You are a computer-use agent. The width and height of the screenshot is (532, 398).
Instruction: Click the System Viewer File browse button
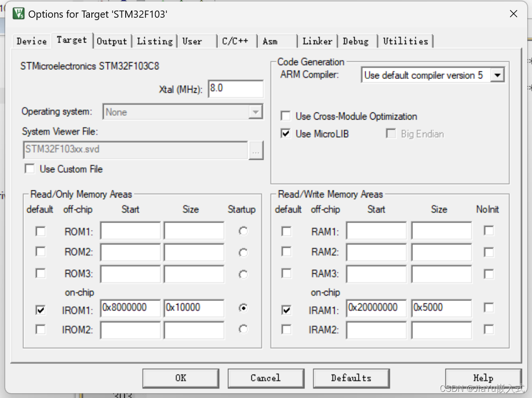255,150
